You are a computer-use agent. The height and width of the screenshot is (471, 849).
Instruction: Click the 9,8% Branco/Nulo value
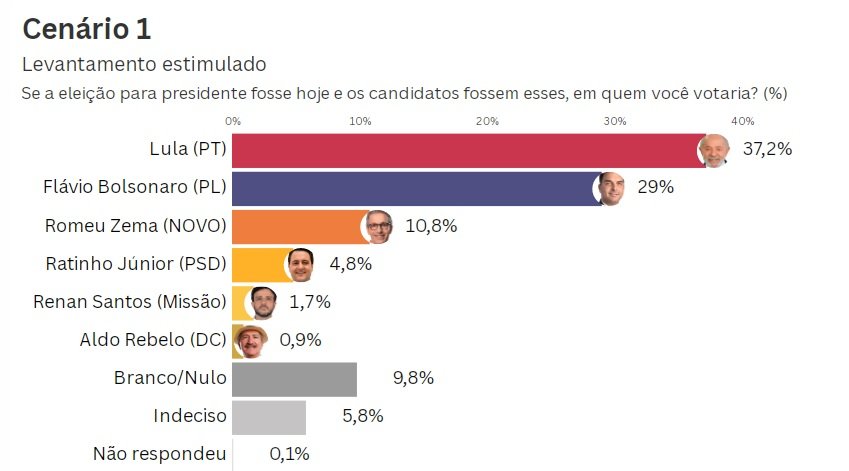(412, 378)
